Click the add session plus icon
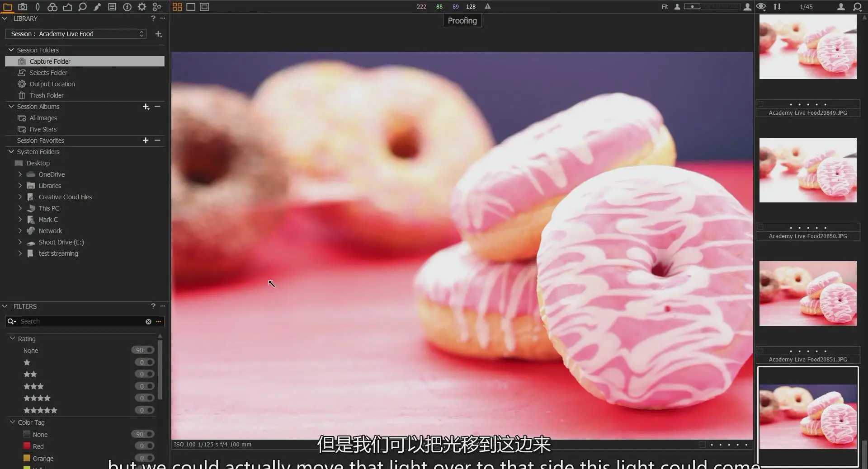The image size is (868, 469). click(x=159, y=34)
